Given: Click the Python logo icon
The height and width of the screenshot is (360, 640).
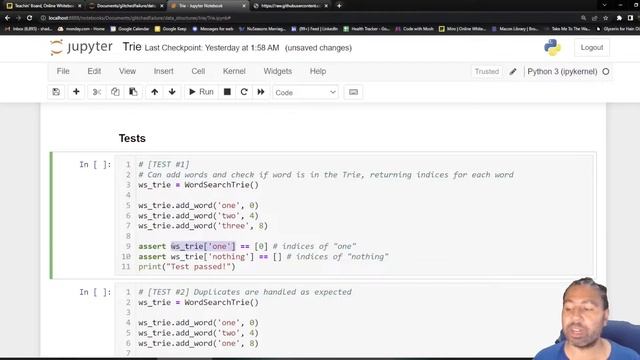Looking at the screenshot, I should pyautogui.click(x=552, y=47).
